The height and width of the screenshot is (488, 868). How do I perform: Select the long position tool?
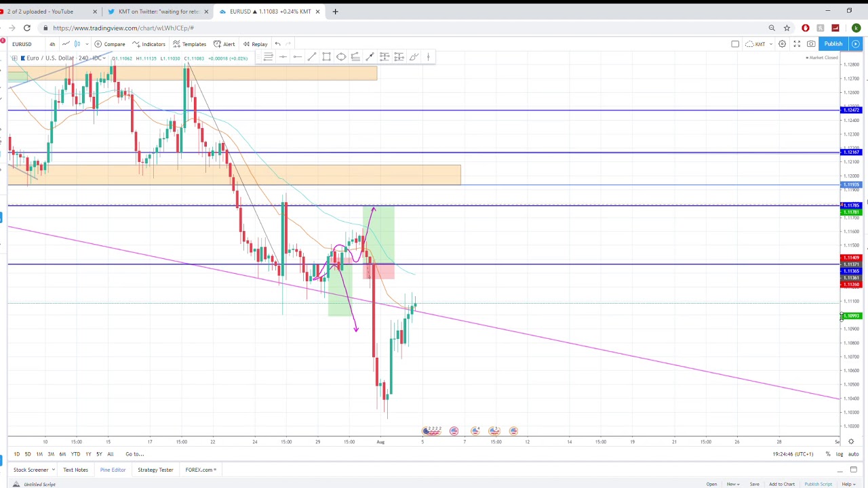pos(384,57)
